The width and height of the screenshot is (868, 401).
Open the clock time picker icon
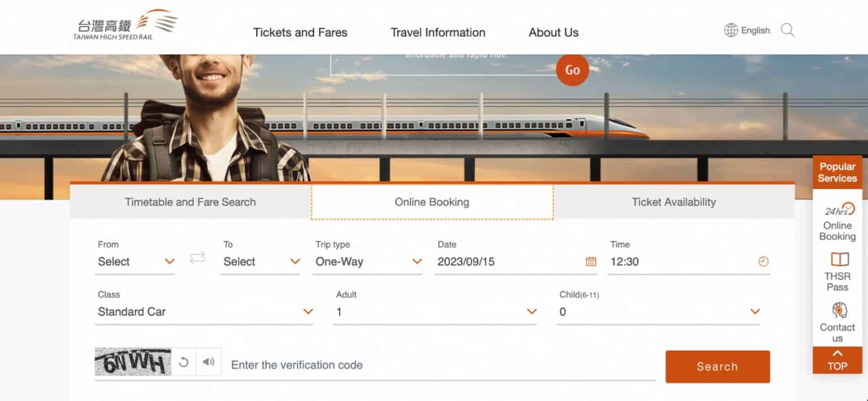click(x=762, y=261)
